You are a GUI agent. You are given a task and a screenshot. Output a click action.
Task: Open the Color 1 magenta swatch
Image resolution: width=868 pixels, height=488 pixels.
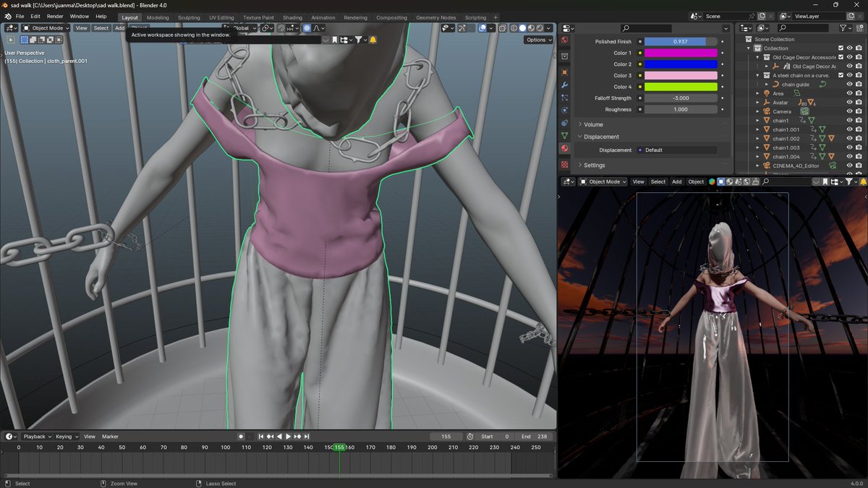pos(681,53)
